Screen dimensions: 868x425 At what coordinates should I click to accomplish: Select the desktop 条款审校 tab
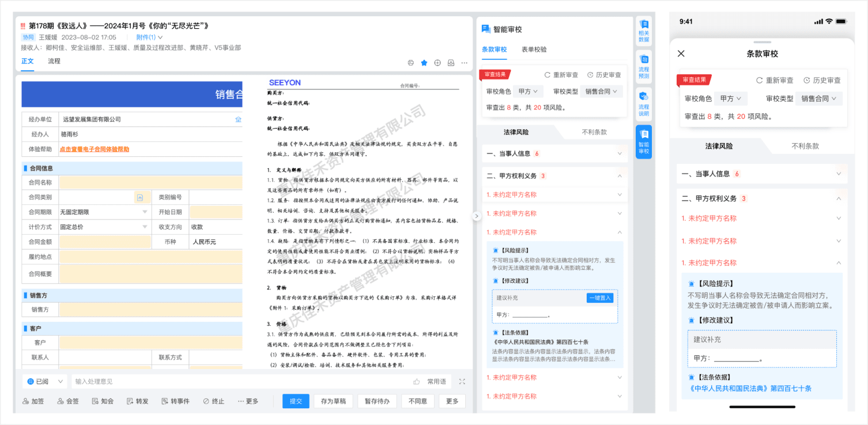coord(495,50)
